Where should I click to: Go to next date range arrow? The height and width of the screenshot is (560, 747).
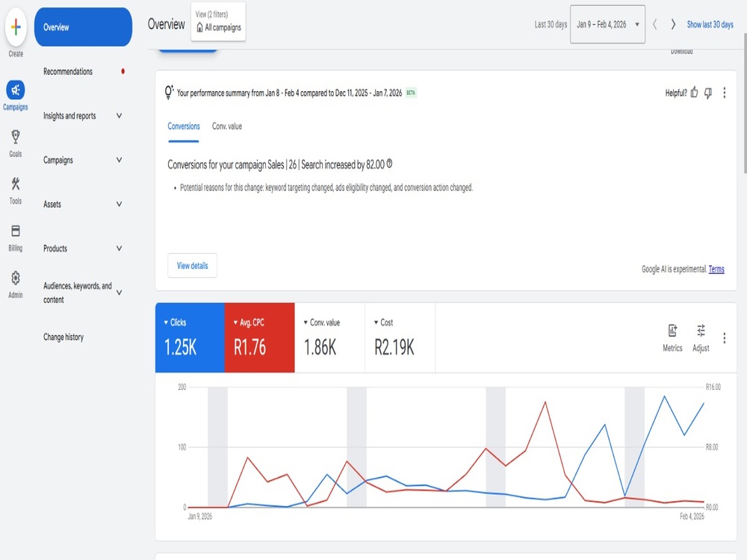(673, 25)
